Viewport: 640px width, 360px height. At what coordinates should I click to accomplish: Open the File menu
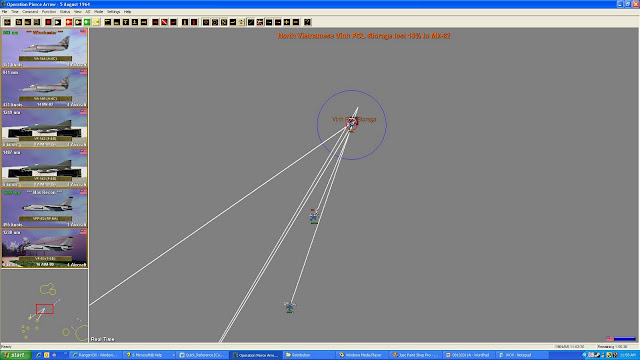point(4,12)
